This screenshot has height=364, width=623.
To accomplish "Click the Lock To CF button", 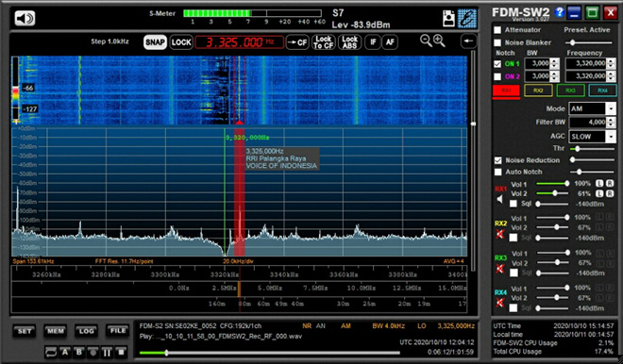I will tap(323, 42).
